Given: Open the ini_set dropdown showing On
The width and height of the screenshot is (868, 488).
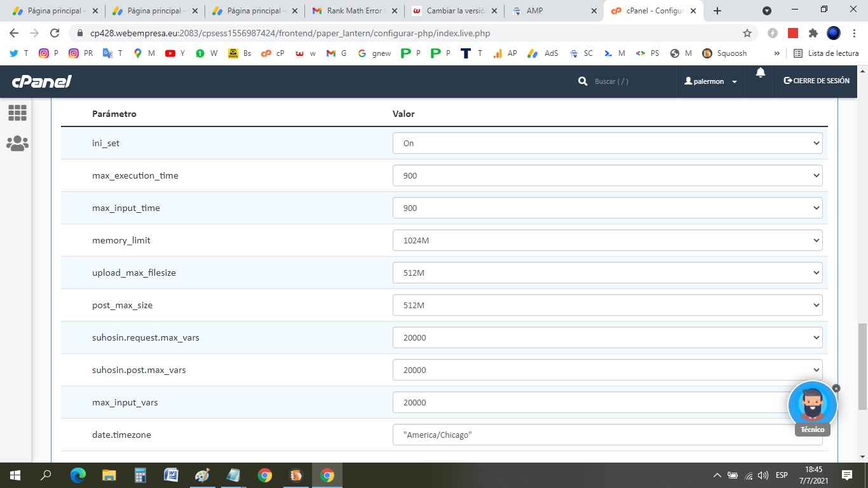Looking at the screenshot, I should click(607, 143).
